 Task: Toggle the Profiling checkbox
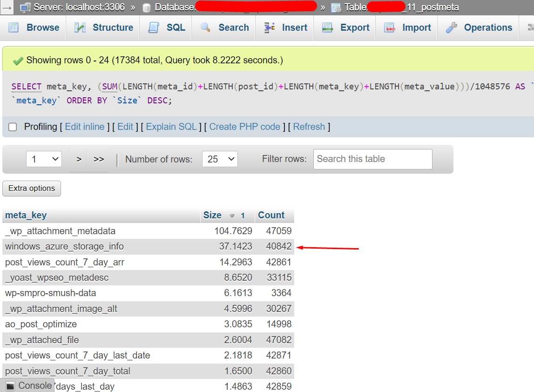tap(13, 127)
